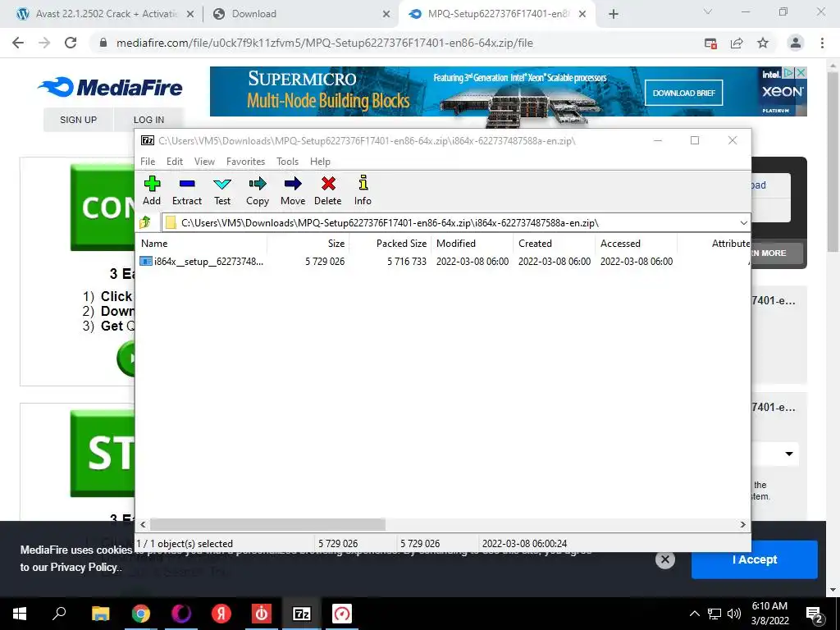
Task: Open the Favorites menu in 7-Zip
Action: point(246,162)
